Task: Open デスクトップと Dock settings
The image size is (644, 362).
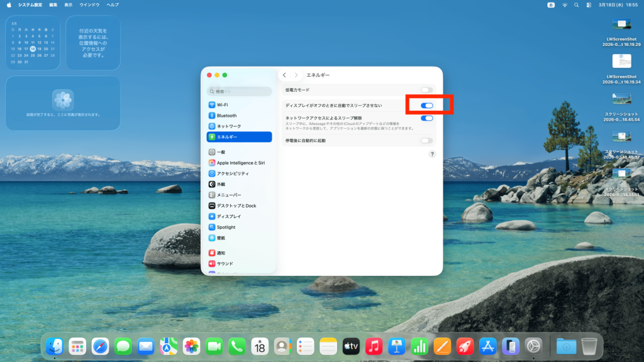Action: [x=239, y=206]
